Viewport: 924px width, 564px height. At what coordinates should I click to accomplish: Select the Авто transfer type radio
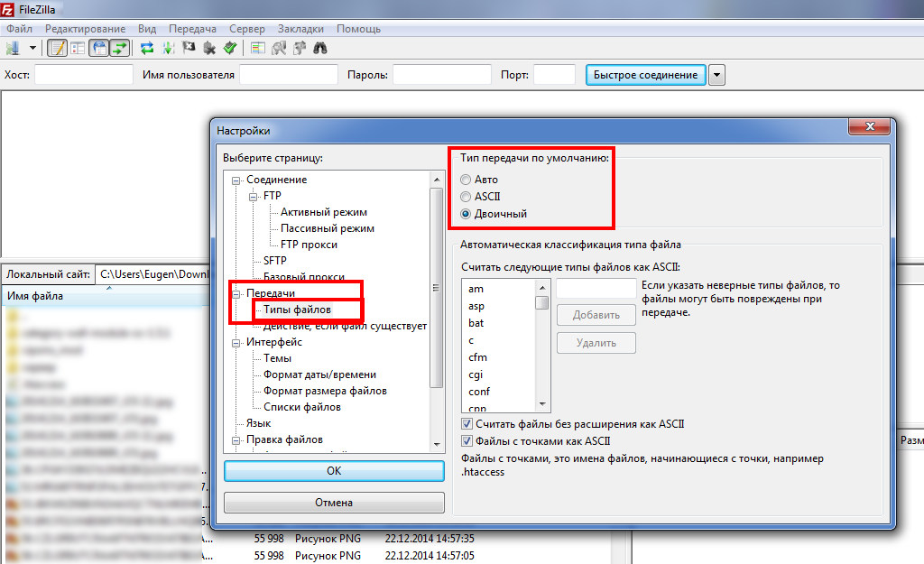[x=466, y=180]
